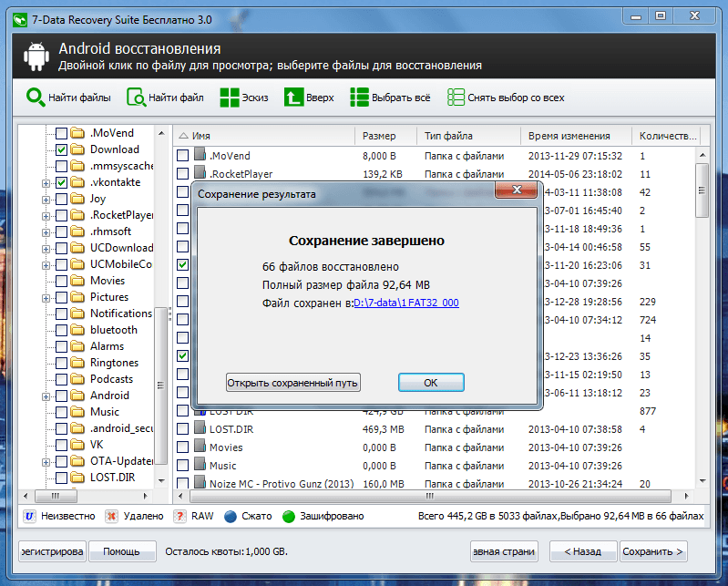Click Снять выбор со всех icon

pyautogui.click(x=456, y=98)
